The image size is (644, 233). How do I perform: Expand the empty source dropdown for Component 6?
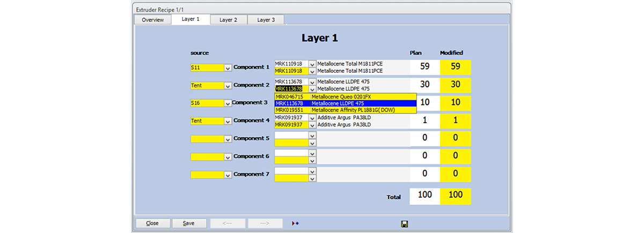coord(228,157)
